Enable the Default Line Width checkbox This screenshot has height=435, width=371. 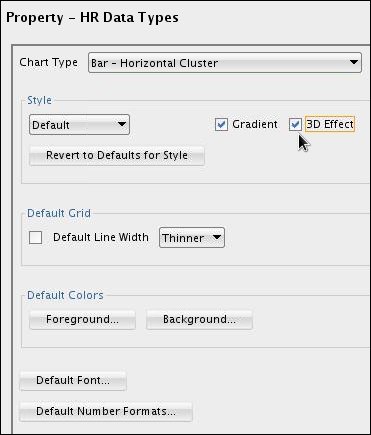(35, 238)
